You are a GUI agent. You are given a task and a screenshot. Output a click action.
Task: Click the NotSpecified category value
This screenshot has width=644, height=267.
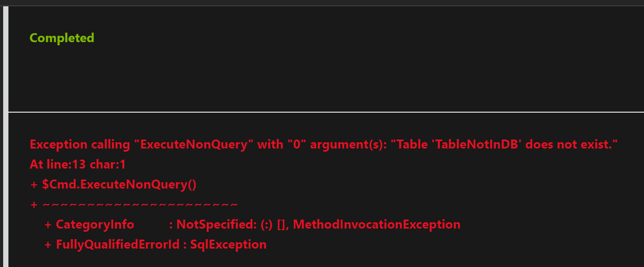click(x=216, y=224)
